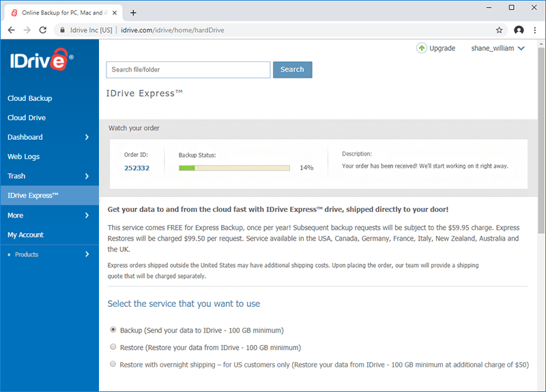546x392 pixels.
Task: Open the More sidebar item
Action: tap(15, 215)
